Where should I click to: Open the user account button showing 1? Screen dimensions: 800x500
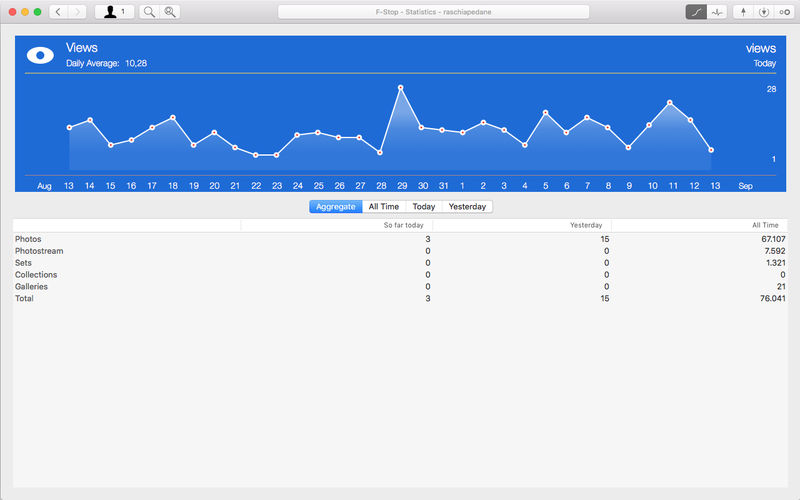click(114, 12)
